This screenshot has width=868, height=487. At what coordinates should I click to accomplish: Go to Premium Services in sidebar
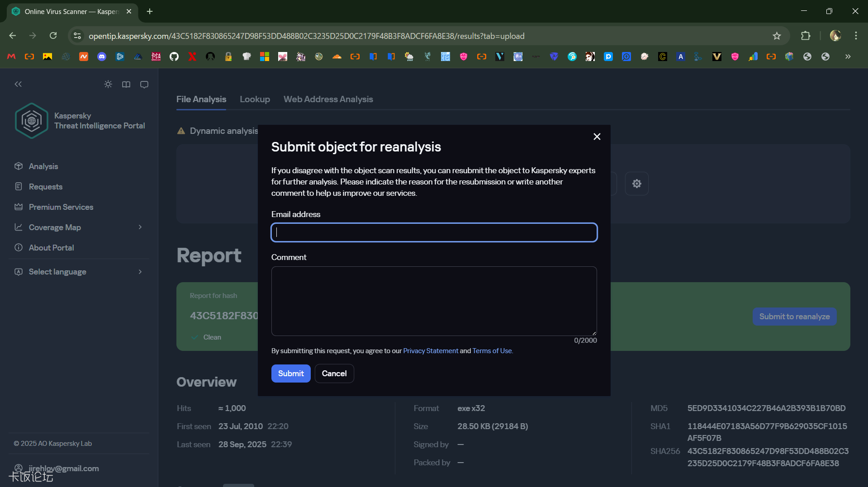click(61, 207)
